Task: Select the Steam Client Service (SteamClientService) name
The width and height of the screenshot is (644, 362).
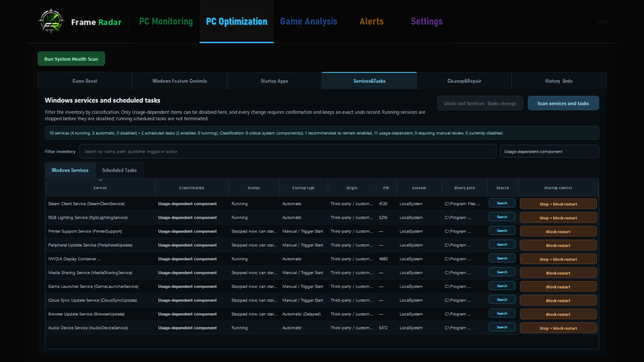Action: coord(86,203)
